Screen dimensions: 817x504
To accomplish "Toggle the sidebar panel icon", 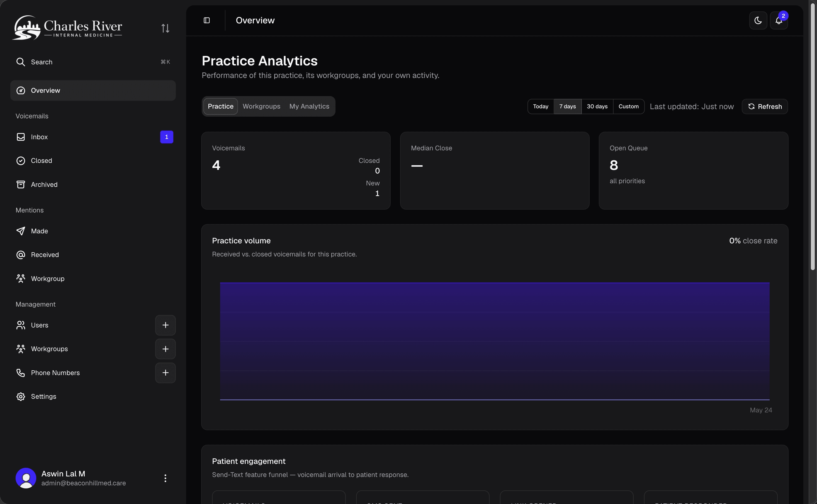I will coord(207,20).
